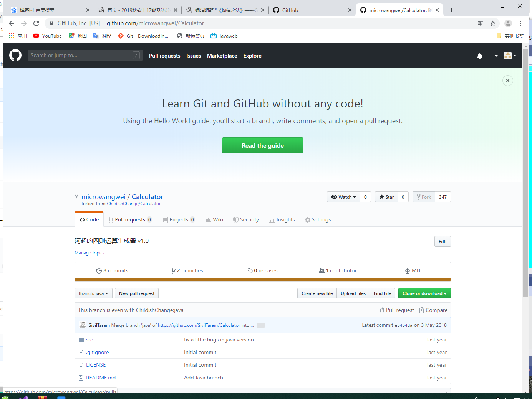Open the Chrome profile icon
The image size is (532, 399).
508,23
